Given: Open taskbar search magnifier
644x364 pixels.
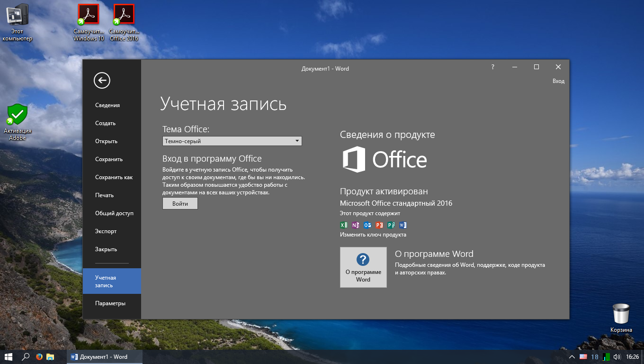Looking at the screenshot, I should (x=26, y=356).
